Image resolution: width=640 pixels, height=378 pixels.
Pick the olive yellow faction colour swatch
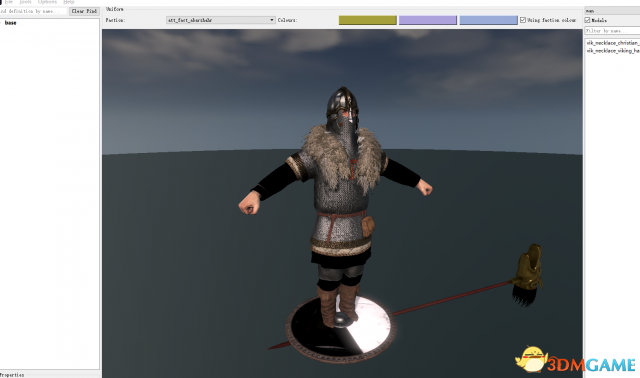(x=368, y=20)
